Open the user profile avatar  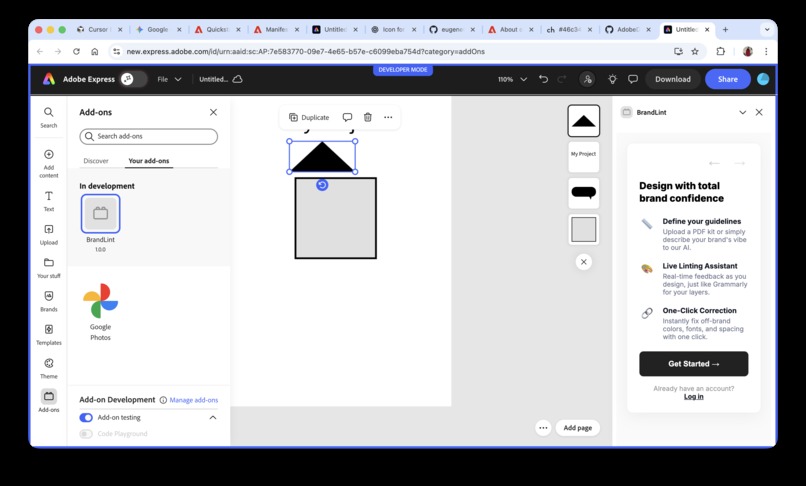click(x=763, y=79)
